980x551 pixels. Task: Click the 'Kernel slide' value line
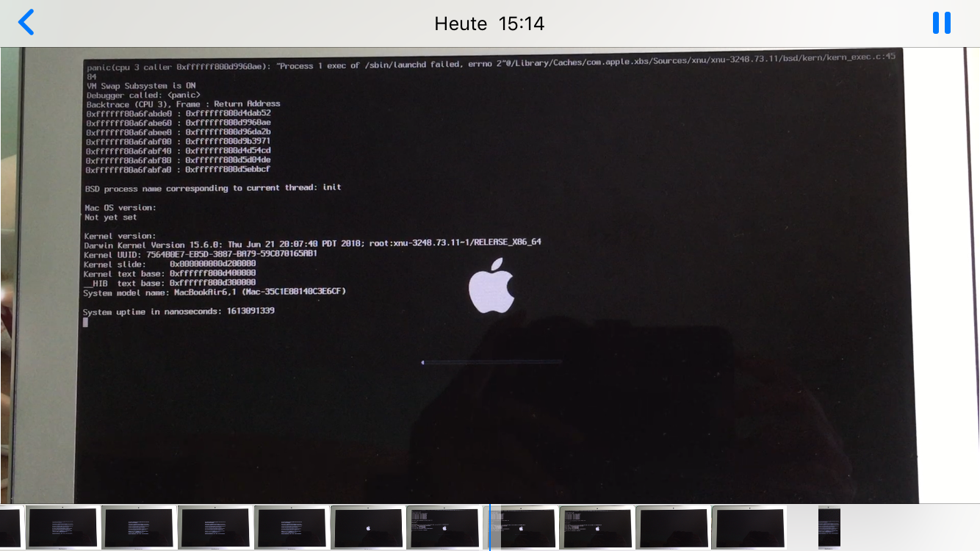coord(170,264)
